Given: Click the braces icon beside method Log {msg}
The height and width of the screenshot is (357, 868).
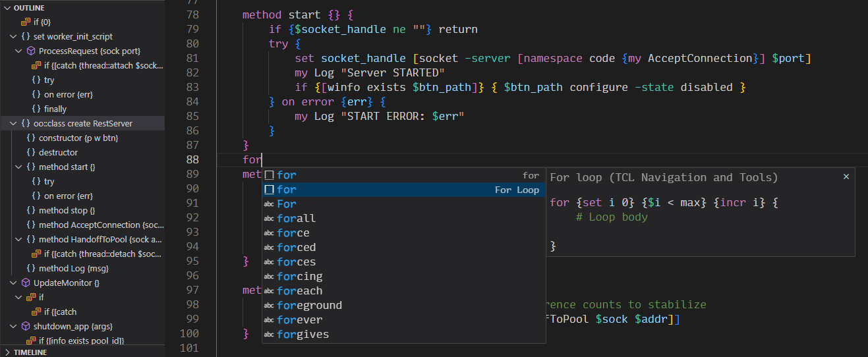Looking at the screenshot, I should 31,268.
